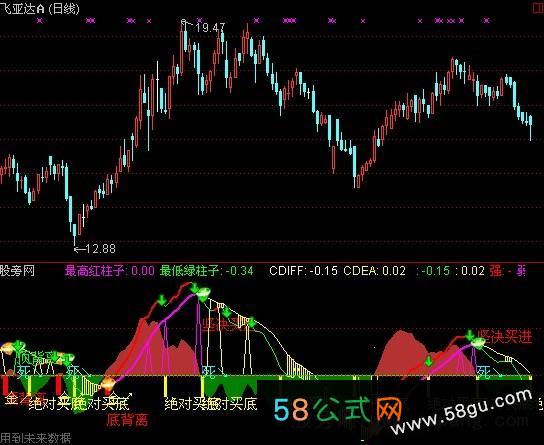This screenshot has height=445, width=544.
Task: Click the 股旁网 indicator name label
Action: coord(17,271)
